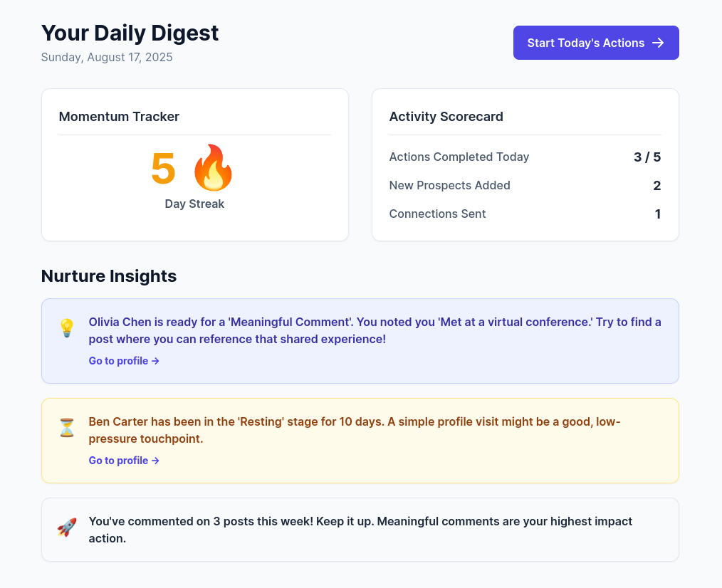This screenshot has width=722, height=588.
Task: Click the Ben Carter Resting stage insight text
Action: [x=355, y=430]
